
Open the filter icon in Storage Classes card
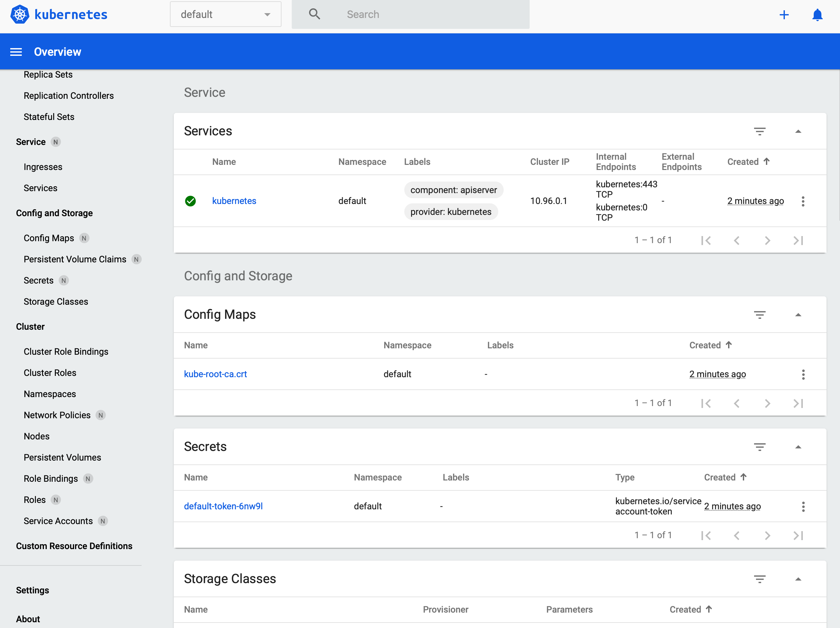(760, 579)
